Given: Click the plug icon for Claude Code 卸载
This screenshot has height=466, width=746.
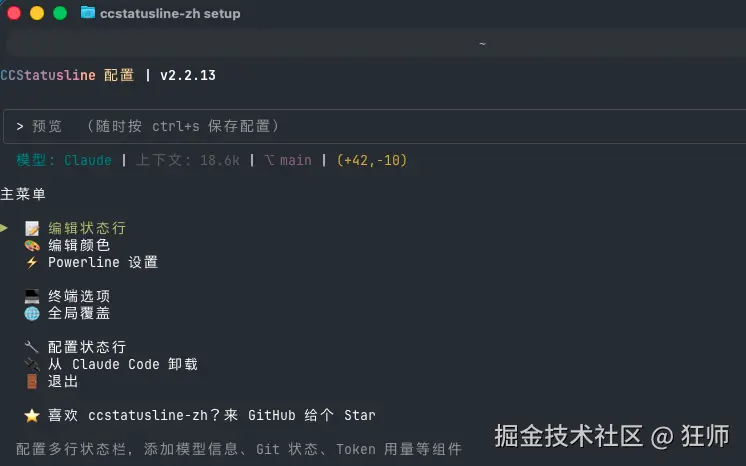Looking at the screenshot, I should point(32,364).
